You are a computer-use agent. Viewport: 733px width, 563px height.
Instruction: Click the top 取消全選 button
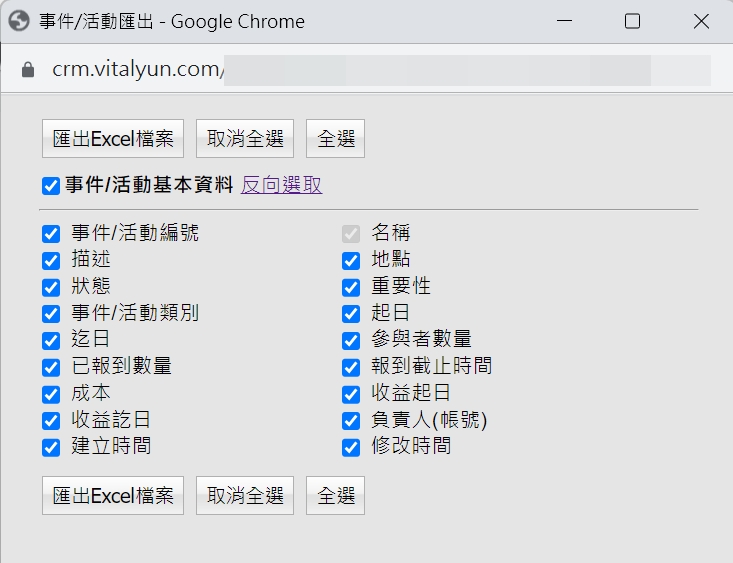tap(245, 138)
